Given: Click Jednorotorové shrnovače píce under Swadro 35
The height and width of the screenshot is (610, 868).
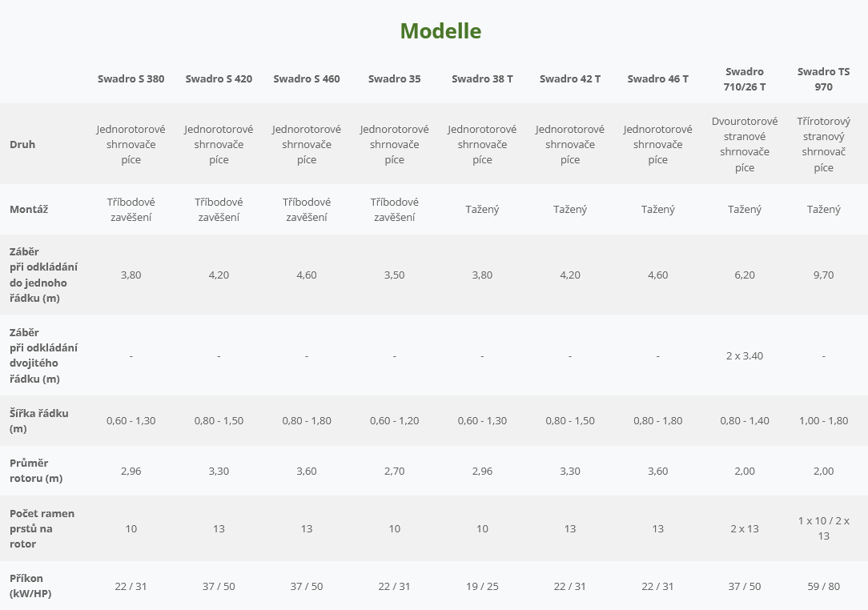Looking at the screenshot, I should 394,144.
